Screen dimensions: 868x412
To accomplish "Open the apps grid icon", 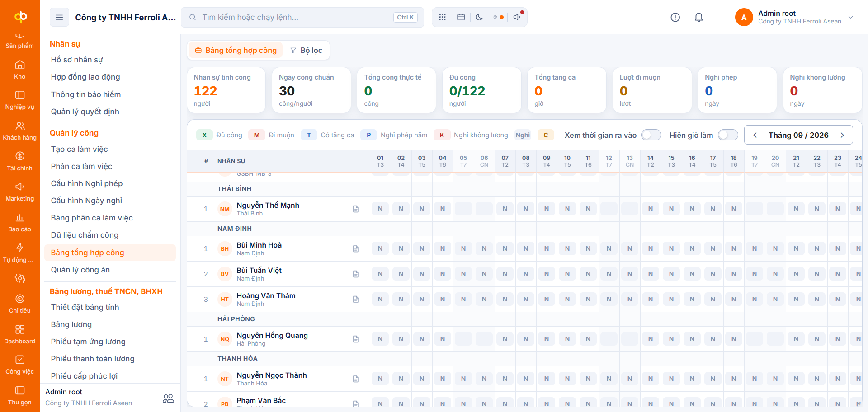I will coord(442,17).
